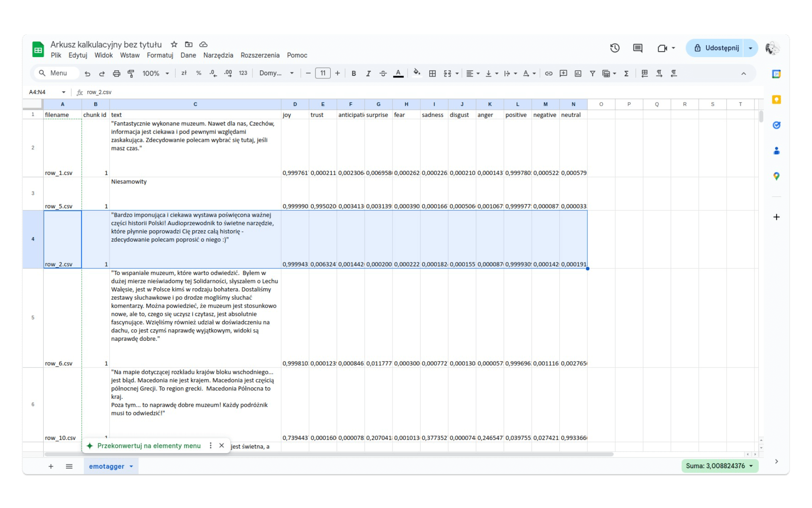
Task: Move the document to a folder
Action: click(x=189, y=44)
